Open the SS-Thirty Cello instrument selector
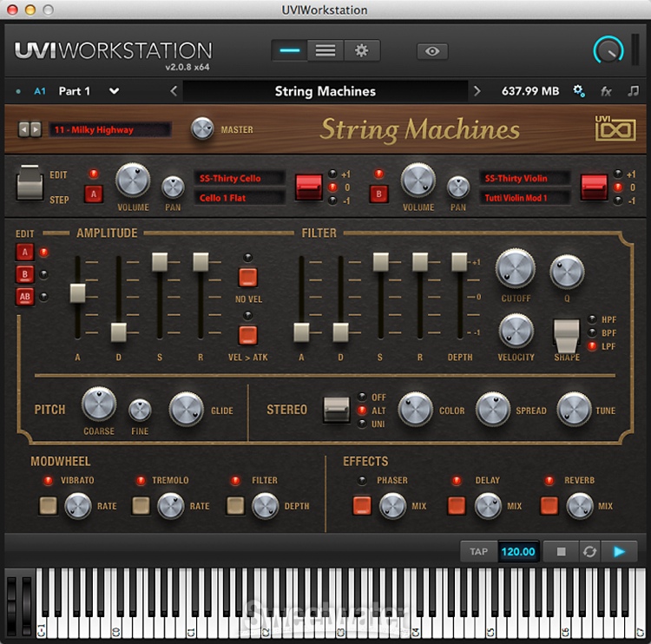 (240, 178)
